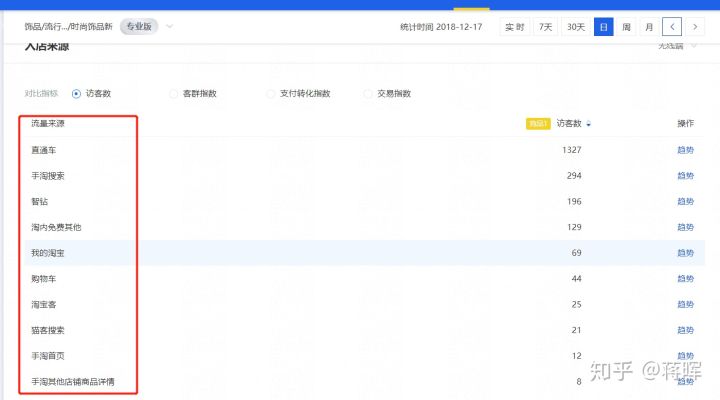Click the yellow badge beside 访客数 header
The image size is (720, 400).
click(x=538, y=124)
